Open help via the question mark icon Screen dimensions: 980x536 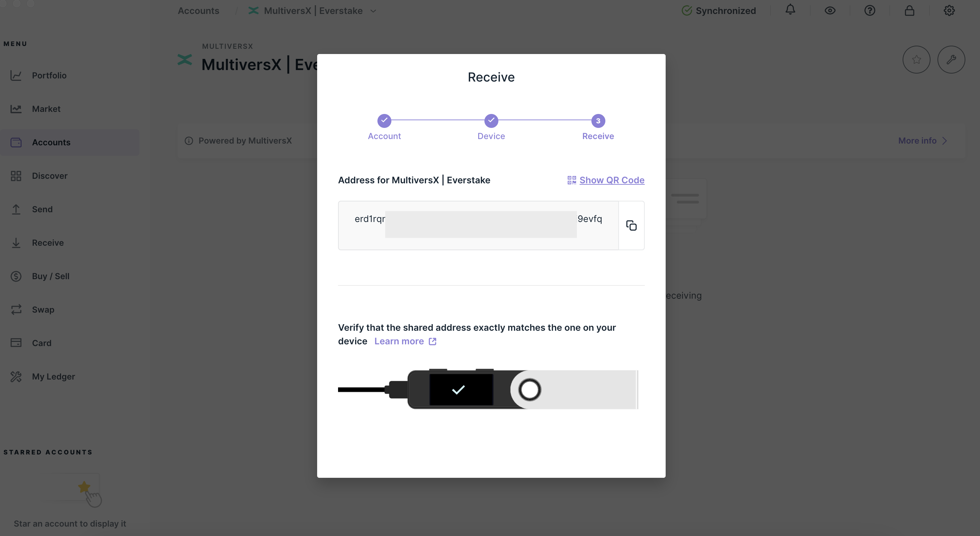coord(870,10)
